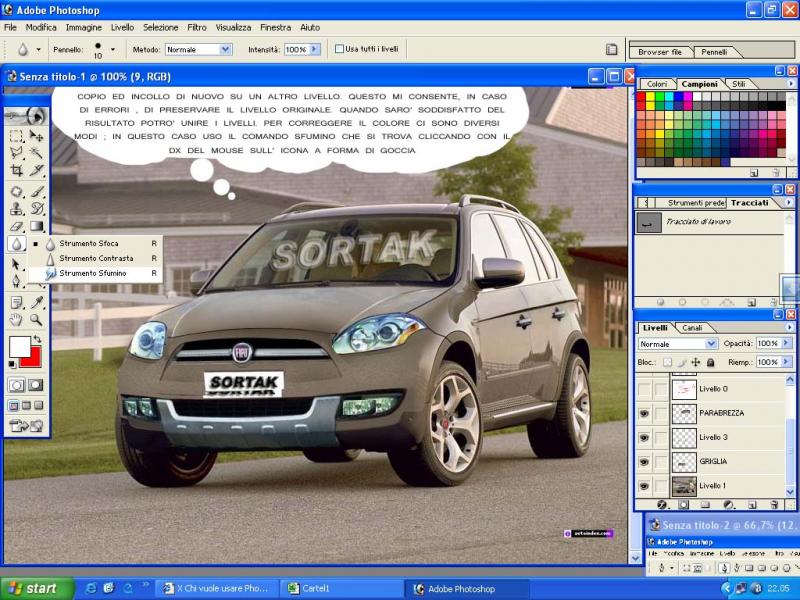Pick the white foreground color swatch

[x=20, y=347]
